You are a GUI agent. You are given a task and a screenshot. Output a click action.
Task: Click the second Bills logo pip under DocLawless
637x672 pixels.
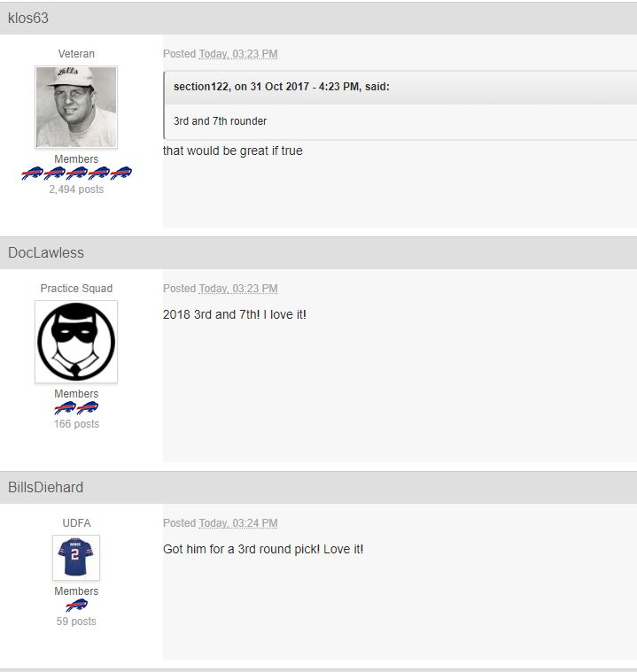(x=88, y=408)
